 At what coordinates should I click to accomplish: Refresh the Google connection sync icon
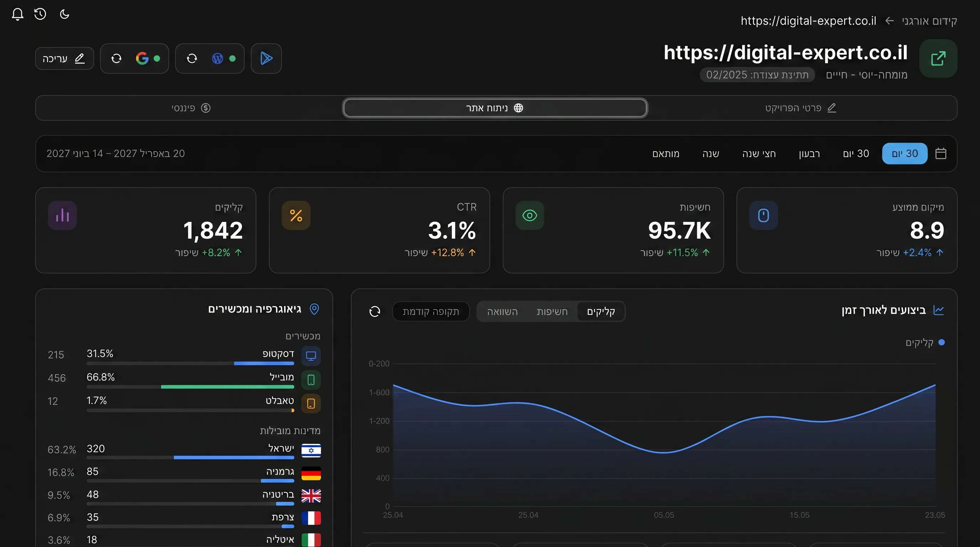pyautogui.click(x=116, y=58)
